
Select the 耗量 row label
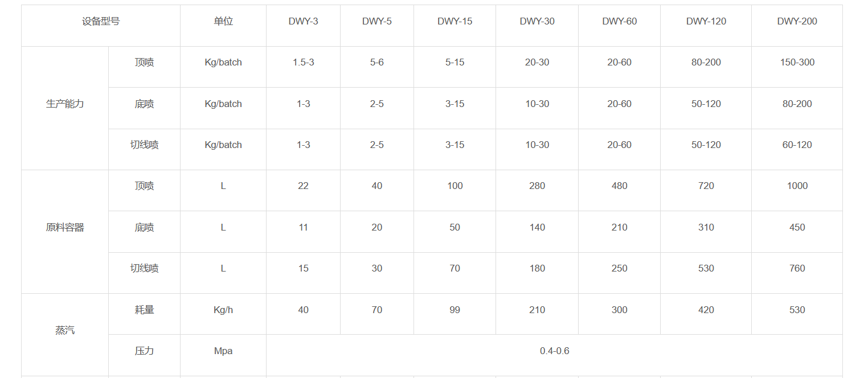(144, 310)
